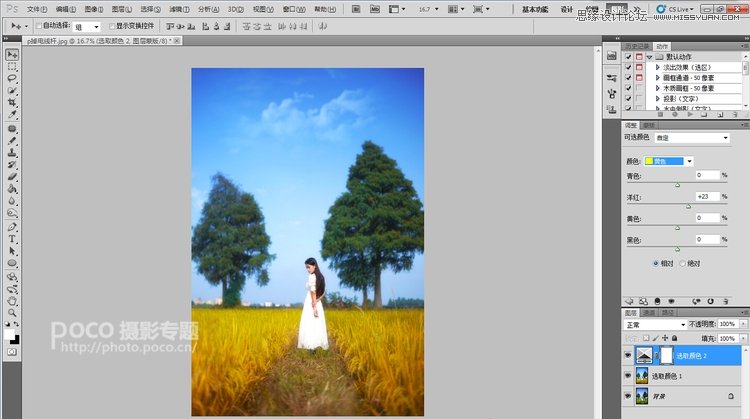Select the Pen tool
The width and height of the screenshot is (750, 419).
pyautogui.click(x=12, y=227)
